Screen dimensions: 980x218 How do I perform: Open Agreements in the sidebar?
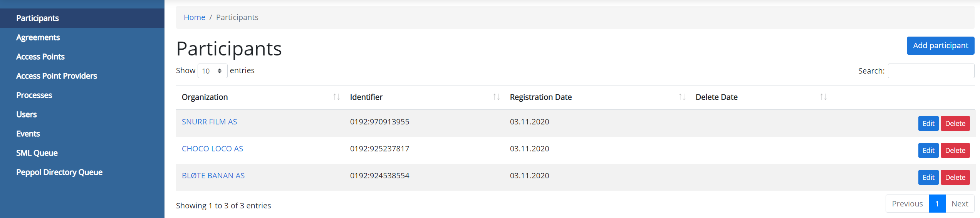coord(38,37)
